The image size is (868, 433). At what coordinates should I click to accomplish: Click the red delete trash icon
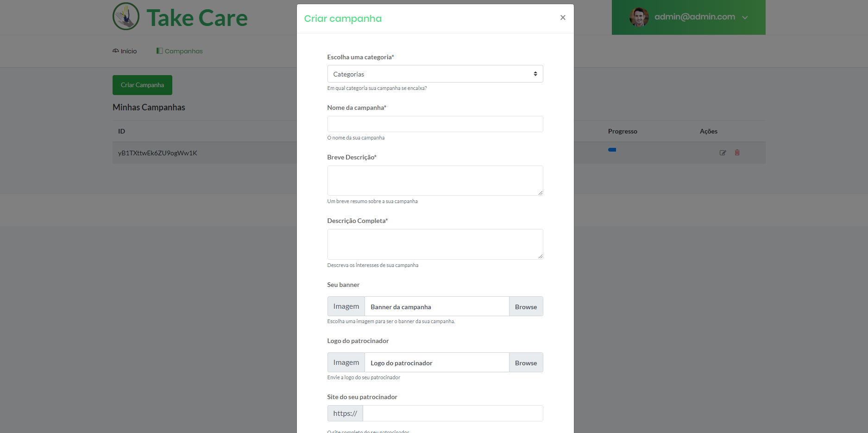[737, 152]
